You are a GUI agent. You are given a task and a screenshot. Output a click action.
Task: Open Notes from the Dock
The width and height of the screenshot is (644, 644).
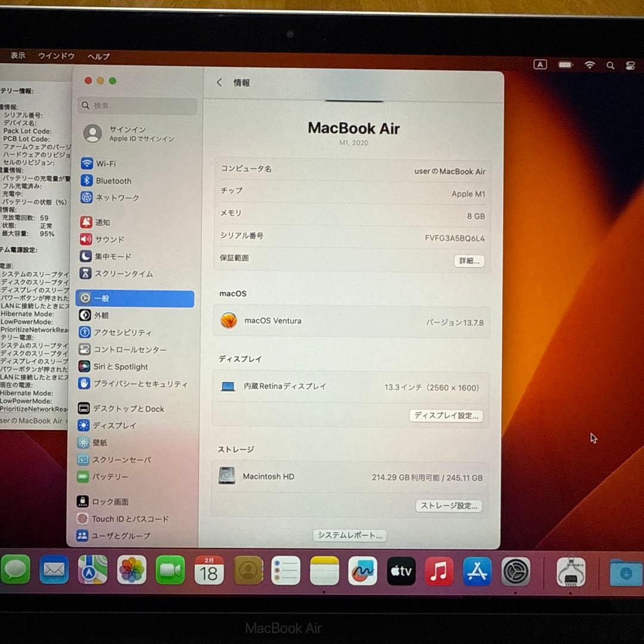point(324,571)
